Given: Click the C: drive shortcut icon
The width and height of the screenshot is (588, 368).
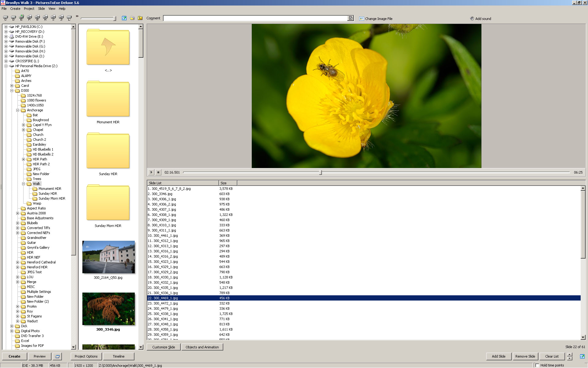Looking at the screenshot, I should pyautogui.click(x=6, y=18).
